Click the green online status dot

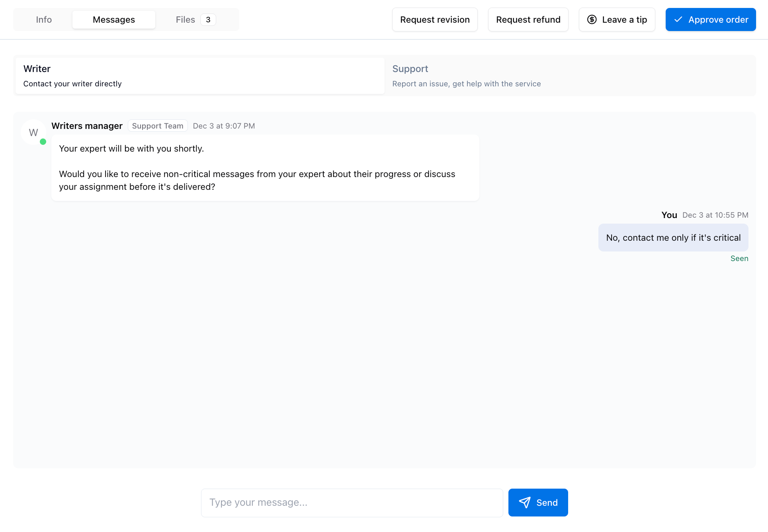(x=43, y=142)
